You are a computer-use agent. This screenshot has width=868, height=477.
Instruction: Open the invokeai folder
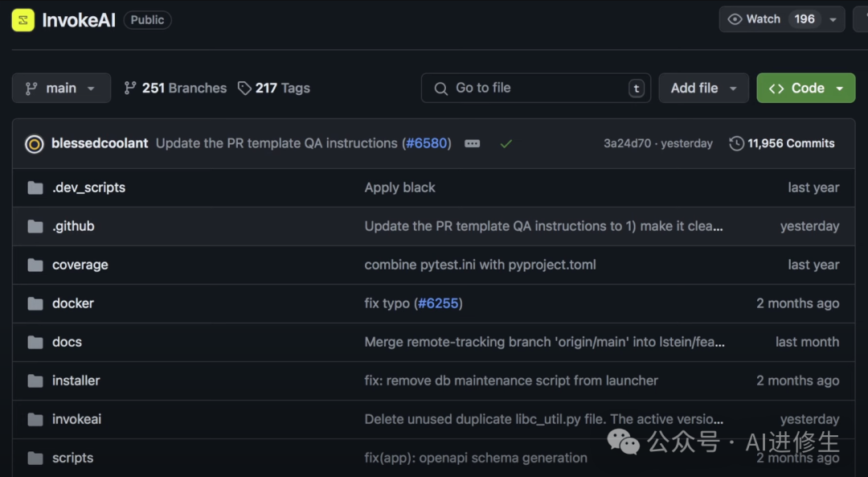77,420
